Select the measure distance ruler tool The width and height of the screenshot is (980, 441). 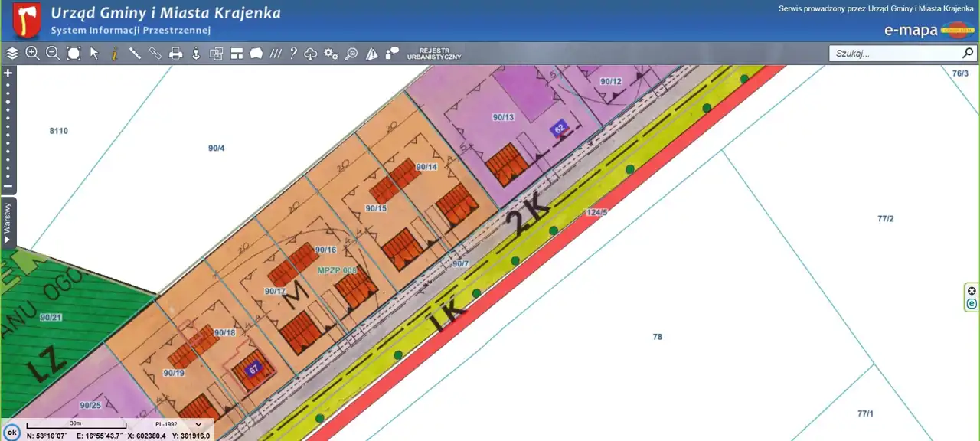(x=135, y=54)
